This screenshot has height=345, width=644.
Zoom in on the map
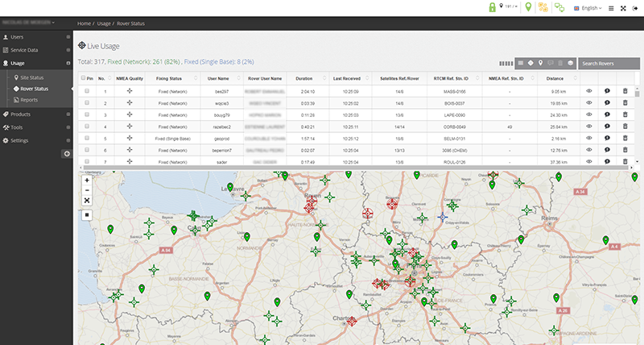click(87, 180)
